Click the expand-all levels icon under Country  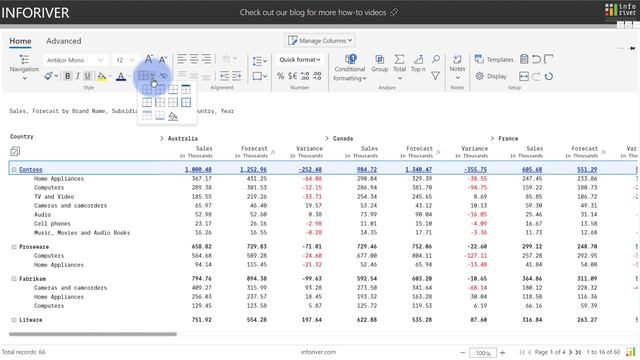pyautogui.click(x=15, y=152)
